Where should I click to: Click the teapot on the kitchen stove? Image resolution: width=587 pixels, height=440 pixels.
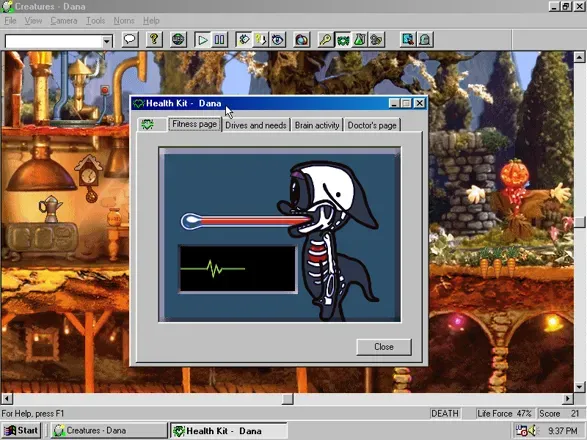point(50,209)
